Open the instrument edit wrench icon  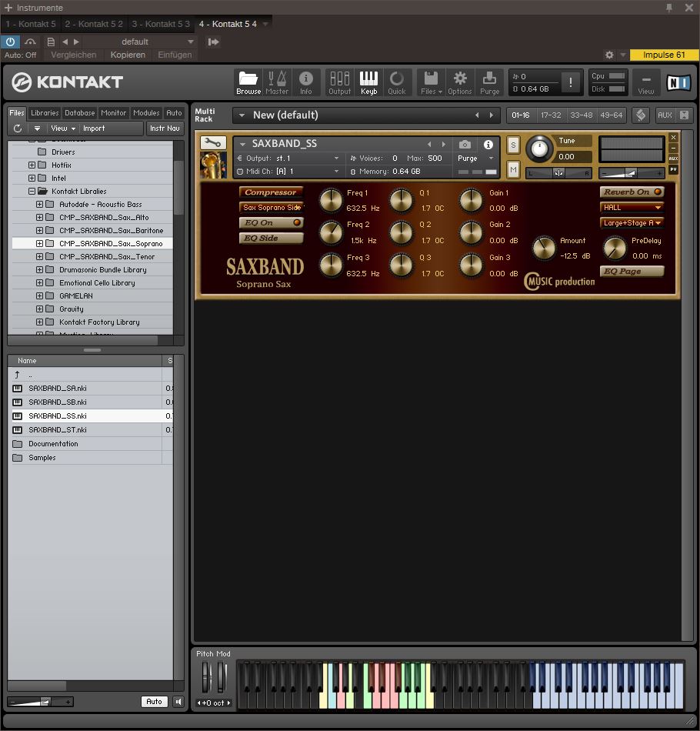213,142
